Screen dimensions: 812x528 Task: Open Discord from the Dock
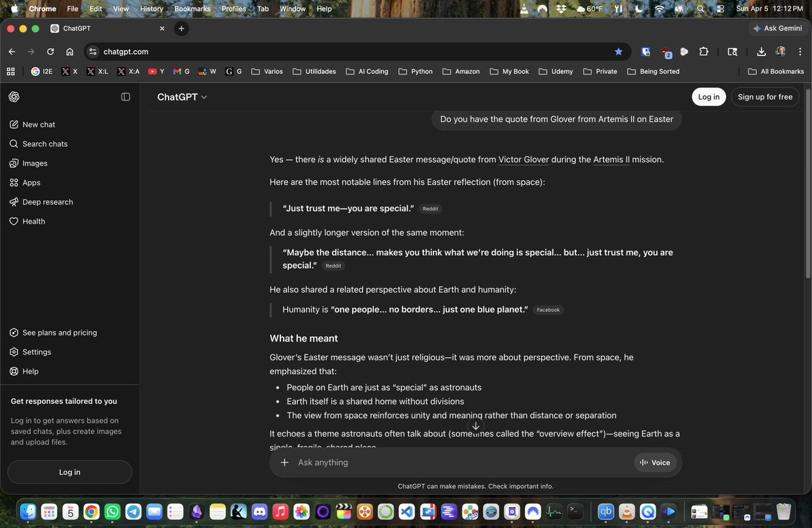tap(259, 512)
